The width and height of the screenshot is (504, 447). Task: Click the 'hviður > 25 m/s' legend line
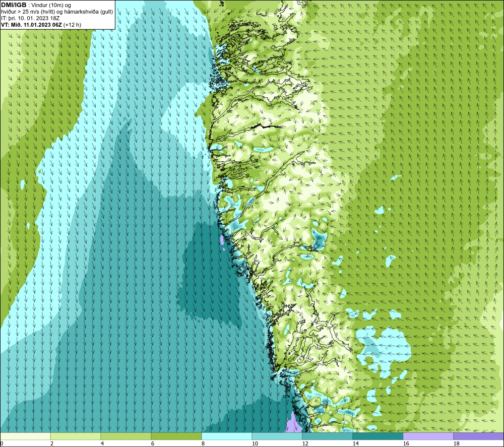pyautogui.click(x=57, y=12)
